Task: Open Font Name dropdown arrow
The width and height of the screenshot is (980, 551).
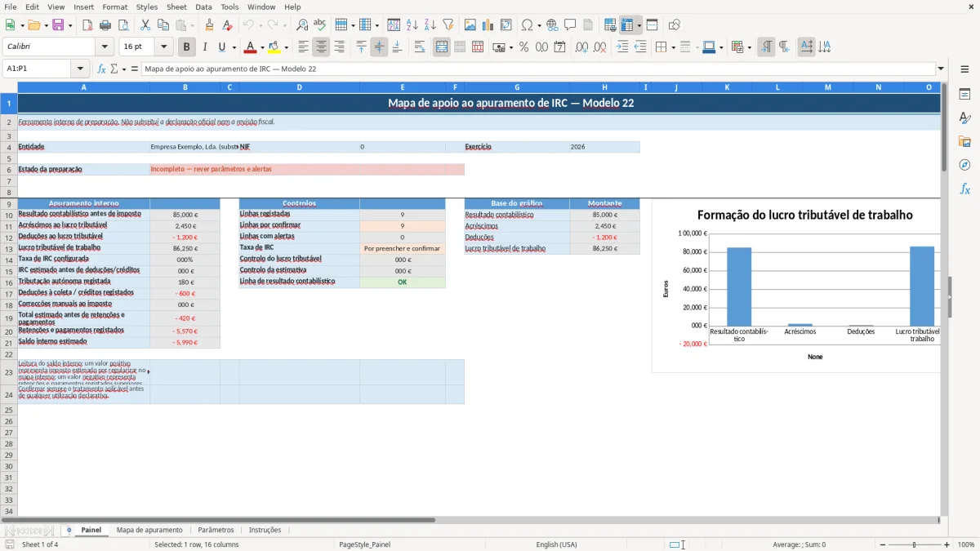Action: [x=104, y=47]
